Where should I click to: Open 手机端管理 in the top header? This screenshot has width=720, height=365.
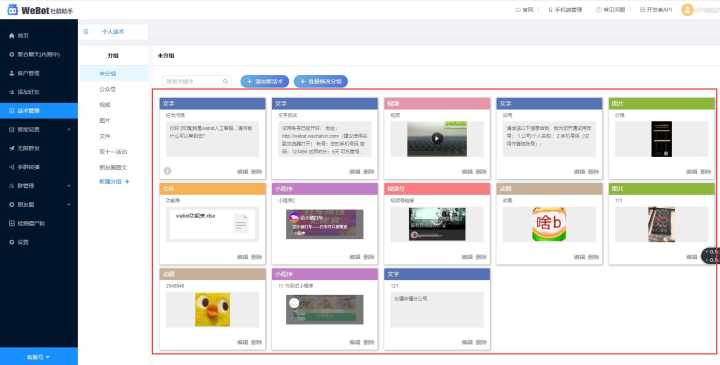[x=565, y=10]
